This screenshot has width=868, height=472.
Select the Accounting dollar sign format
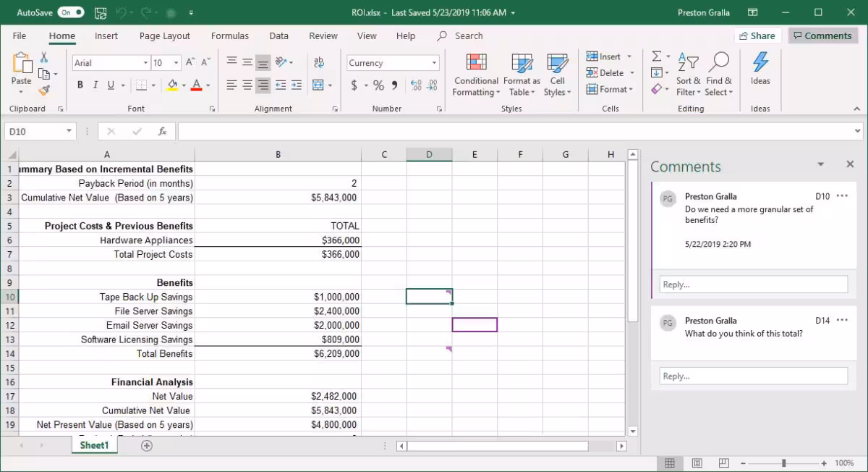pyautogui.click(x=354, y=85)
